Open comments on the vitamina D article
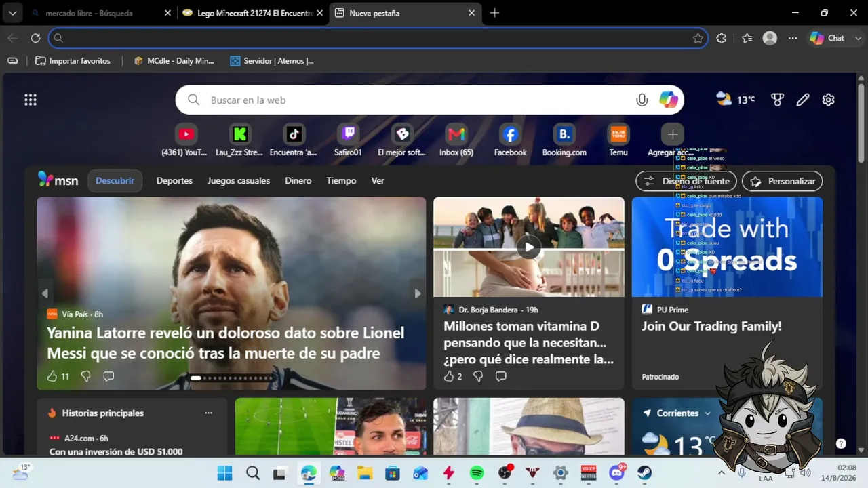Viewport: 868px width, 488px height. click(x=500, y=376)
